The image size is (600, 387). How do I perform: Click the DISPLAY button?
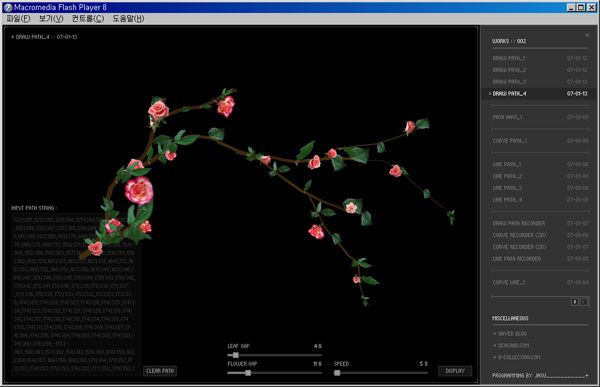[x=455, y=371]
